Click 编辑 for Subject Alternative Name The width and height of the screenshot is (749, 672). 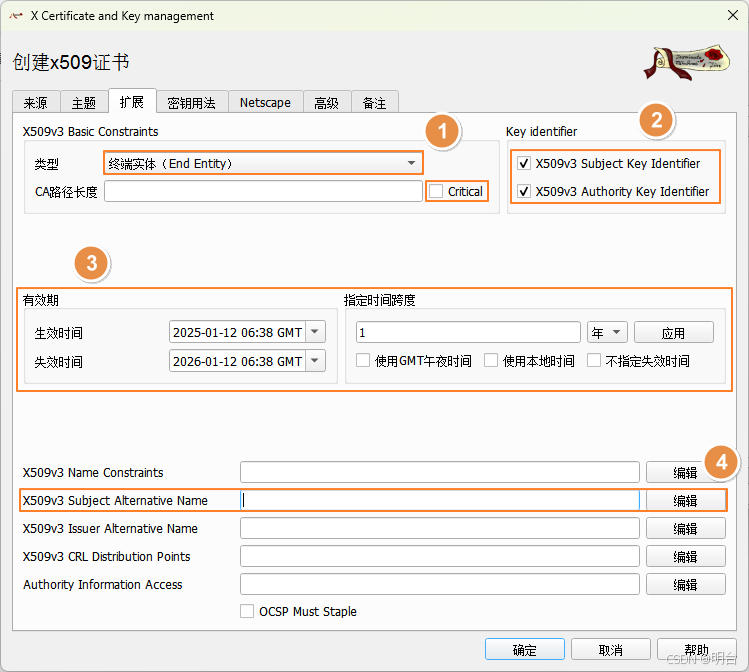click(x=685, y=501)
